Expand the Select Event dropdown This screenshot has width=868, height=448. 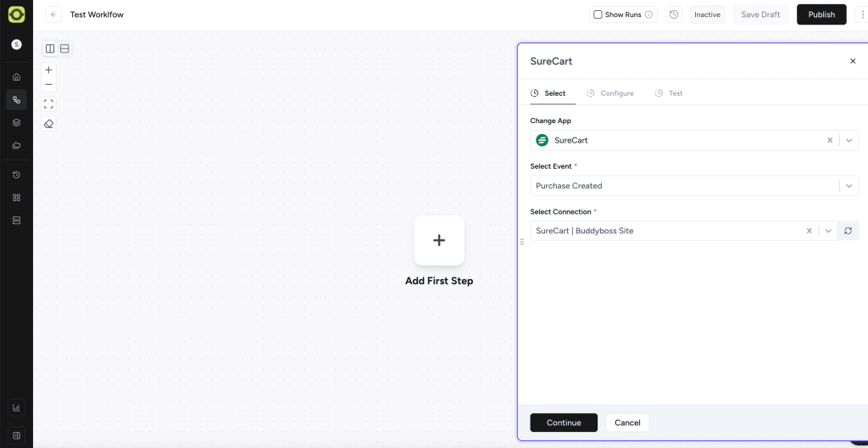tap(849, 186)
